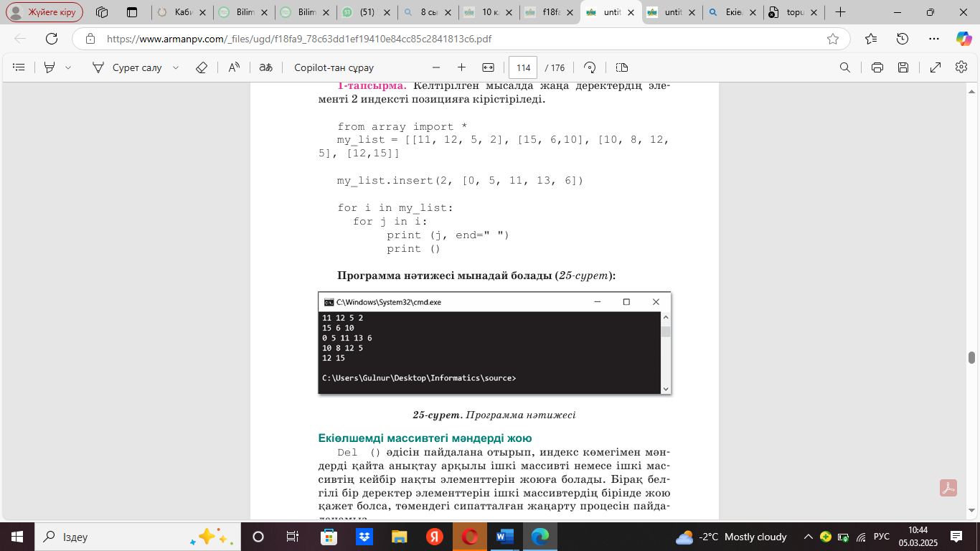Screen dimensions: 980x551
Task: Open Microsoft Store from taskbar
Action: click(329, 537)
